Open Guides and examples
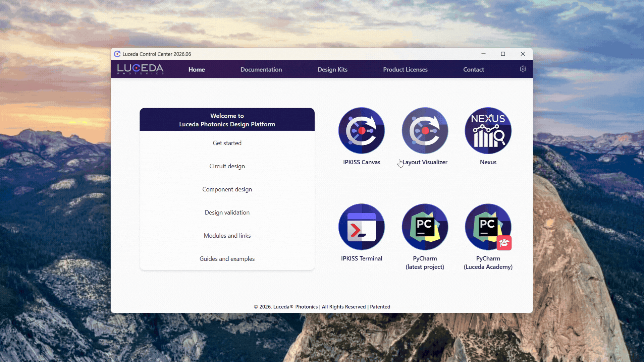This screenshot has height=362, width=644. (x=227, y=259)
